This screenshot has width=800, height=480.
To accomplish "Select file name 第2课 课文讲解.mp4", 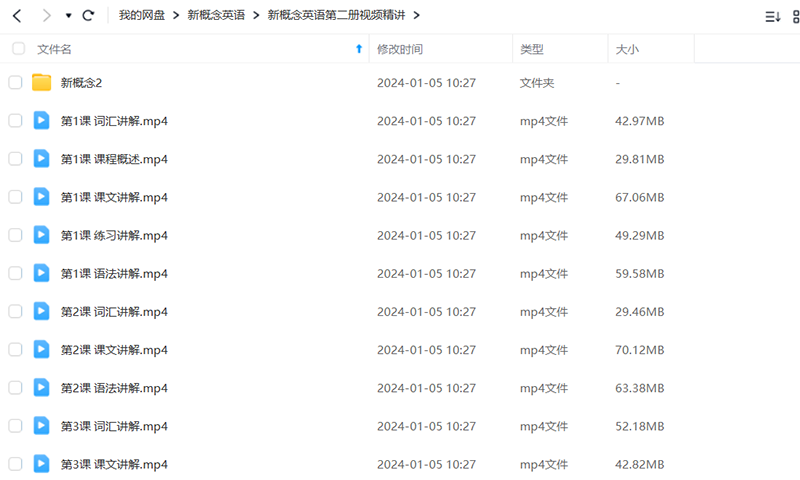I will pos(114,350).
